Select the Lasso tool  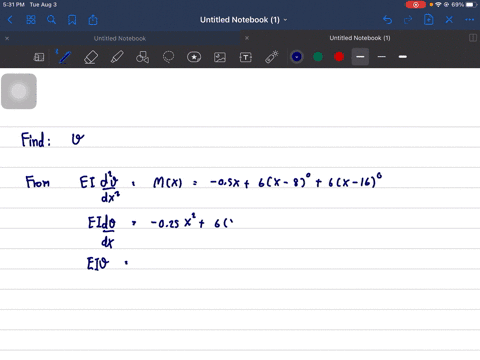click(168, 57)
